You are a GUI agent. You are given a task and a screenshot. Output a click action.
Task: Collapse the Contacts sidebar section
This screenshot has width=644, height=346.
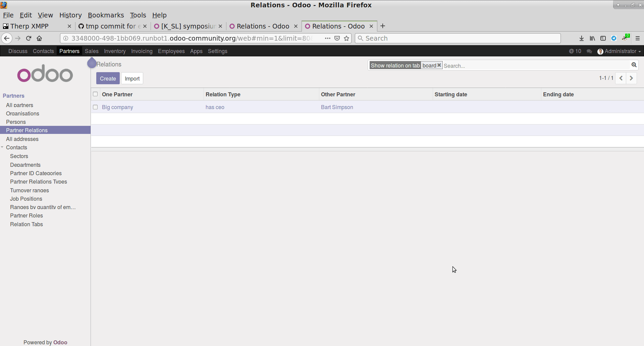point(2,147)
